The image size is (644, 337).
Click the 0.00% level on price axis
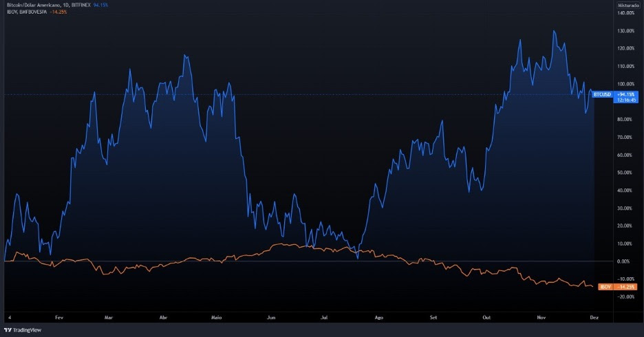click(x=624, y=261)
